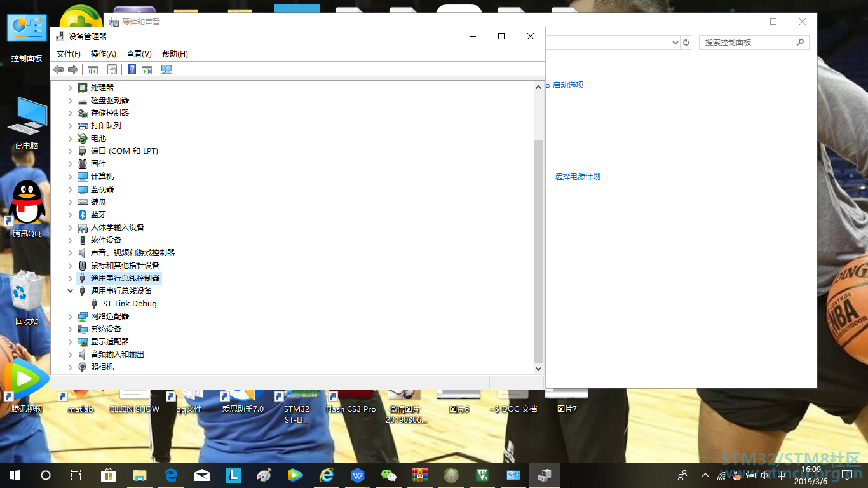Click the device tree scrollbar up arrow
This screenshot has width=868, height=488.
click(539, 86)
